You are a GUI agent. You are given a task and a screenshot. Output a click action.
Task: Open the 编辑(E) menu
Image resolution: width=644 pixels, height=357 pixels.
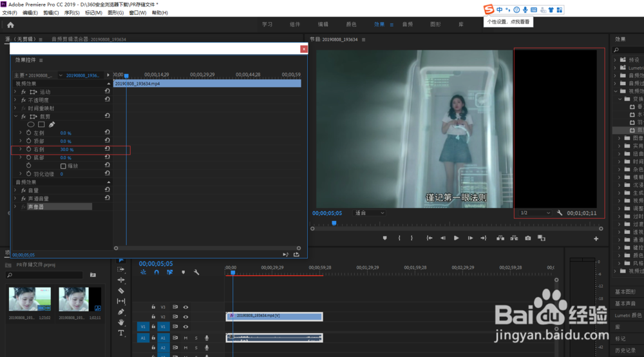tap(30, 13)
